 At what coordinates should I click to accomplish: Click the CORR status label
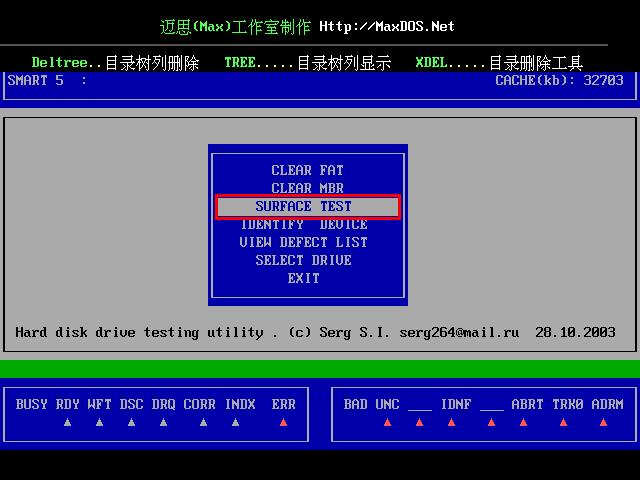199,404
